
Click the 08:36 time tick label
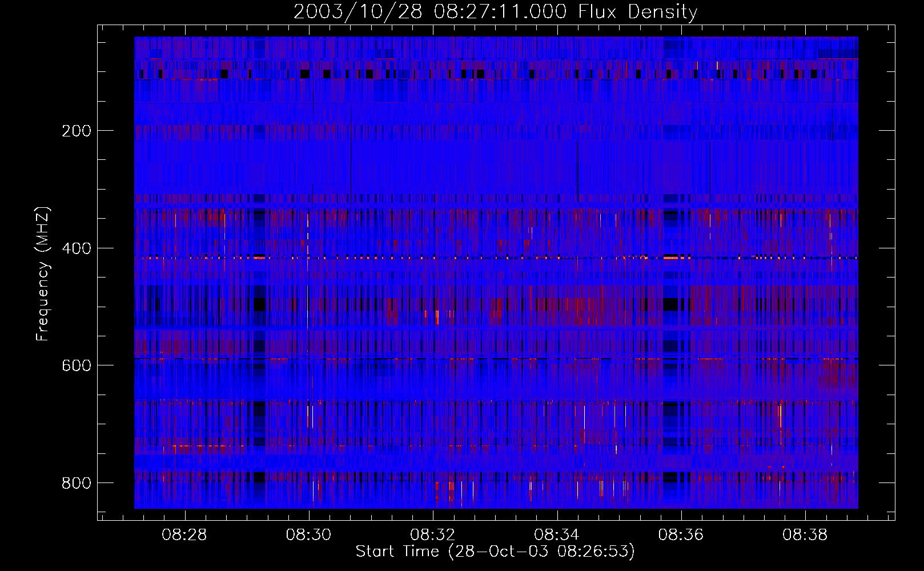pyautogui.click(x=681, y=535)
